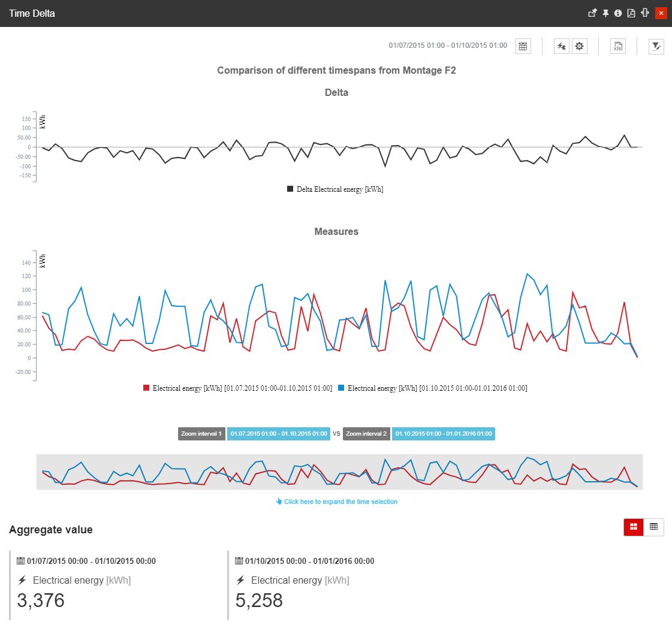Switch aggregate values to table view

(x=653, y=527)
